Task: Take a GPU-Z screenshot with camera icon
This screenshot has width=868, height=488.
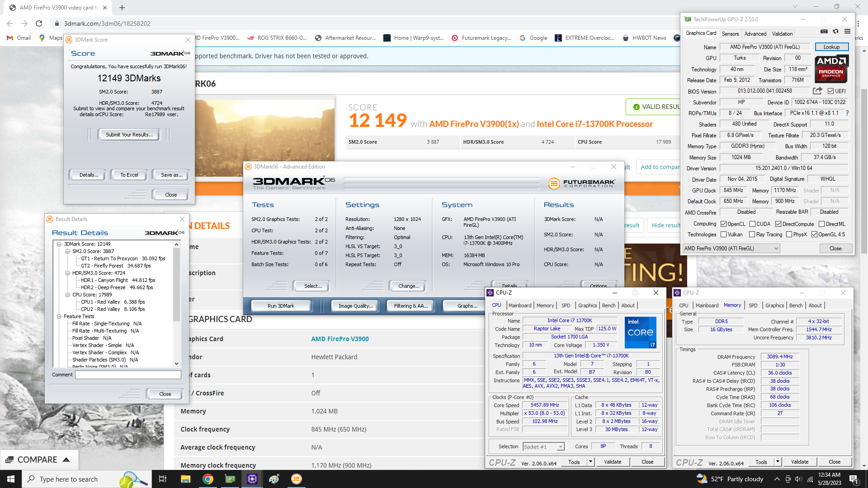Action: (x=824, y=31)
